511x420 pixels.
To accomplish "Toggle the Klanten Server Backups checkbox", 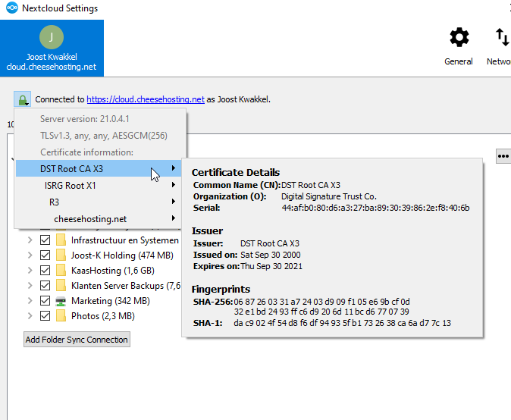I will point(45,286).
